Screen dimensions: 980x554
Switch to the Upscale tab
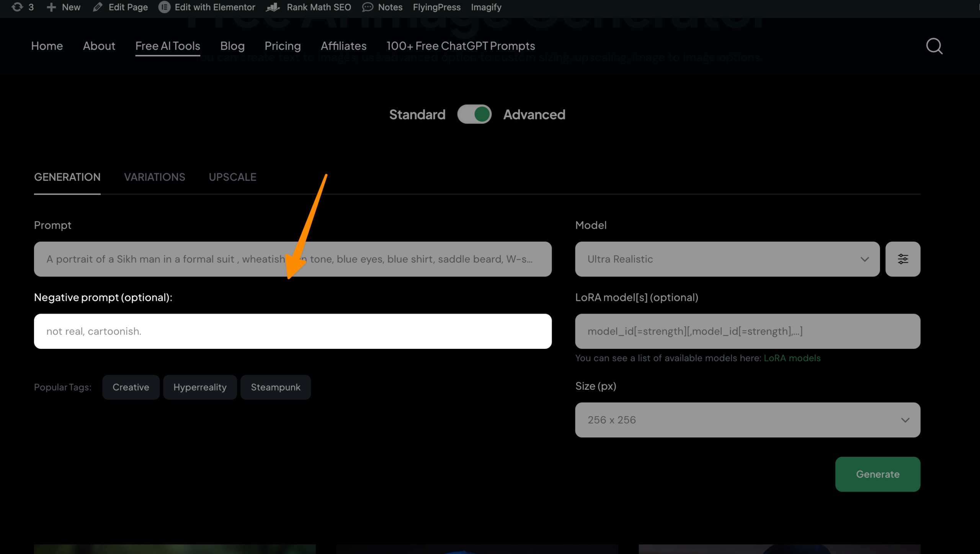point(232,177)
